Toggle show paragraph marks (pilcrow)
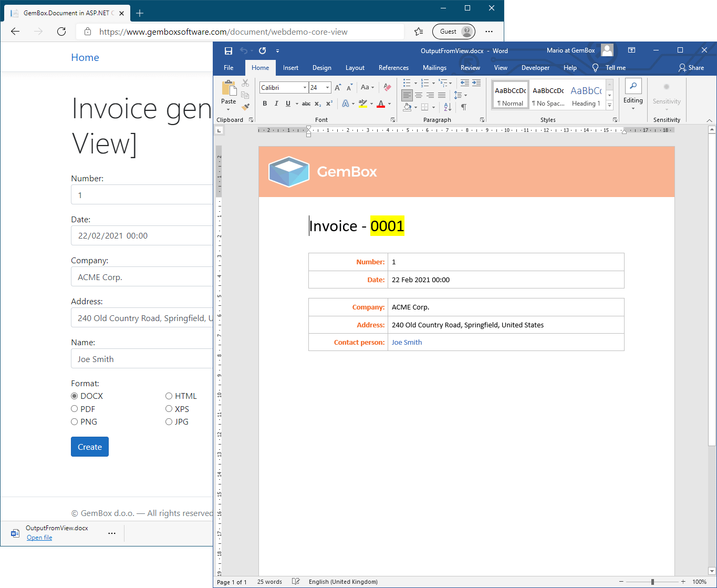 (x=464, y=107)
